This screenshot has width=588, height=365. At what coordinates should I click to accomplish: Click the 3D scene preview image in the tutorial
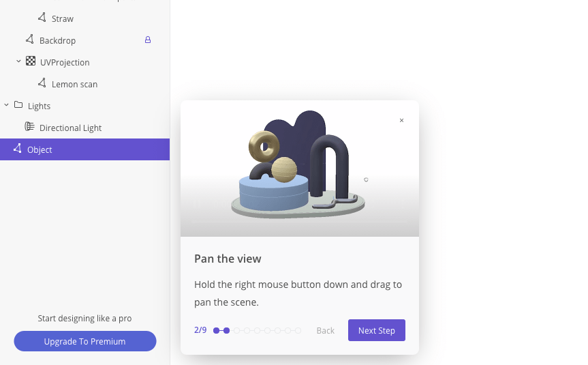(x=300, y=169)
